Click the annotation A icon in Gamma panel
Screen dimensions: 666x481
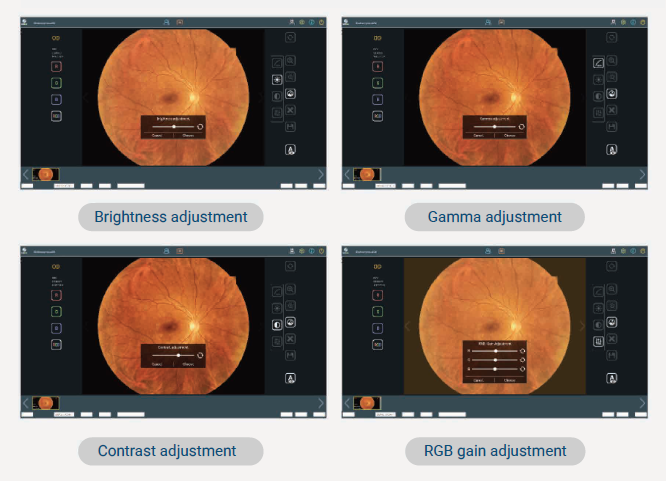point(612,150)
